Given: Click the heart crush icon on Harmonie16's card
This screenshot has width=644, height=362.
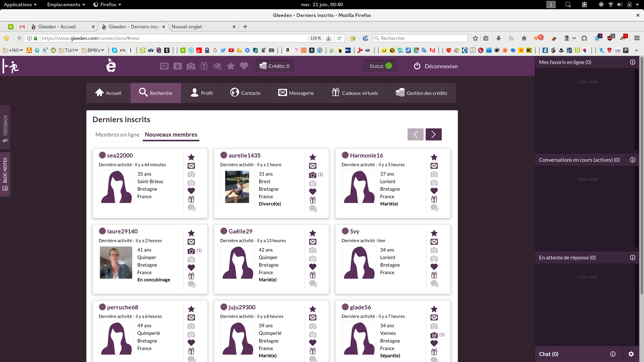Looking at the screenshot, I should [x=434, y=191].
